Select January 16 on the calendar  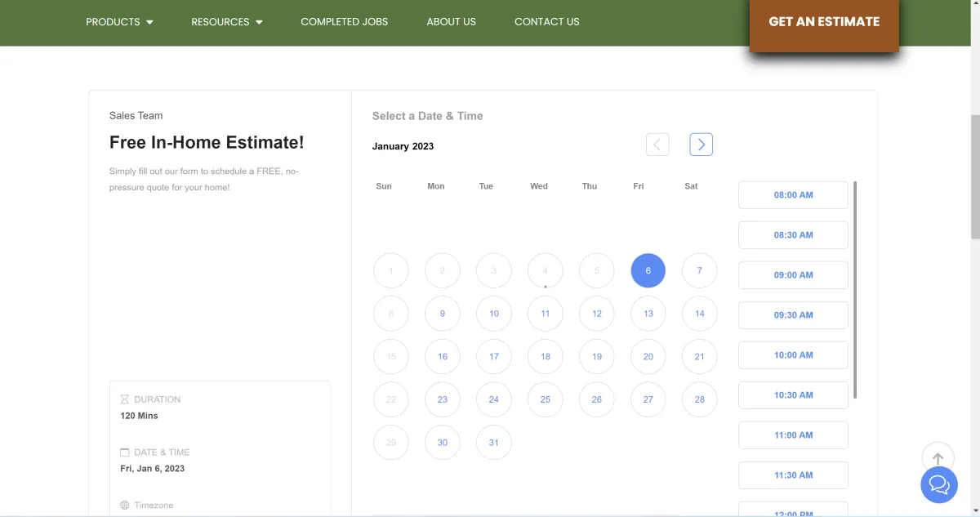click(x=443, y=357)
